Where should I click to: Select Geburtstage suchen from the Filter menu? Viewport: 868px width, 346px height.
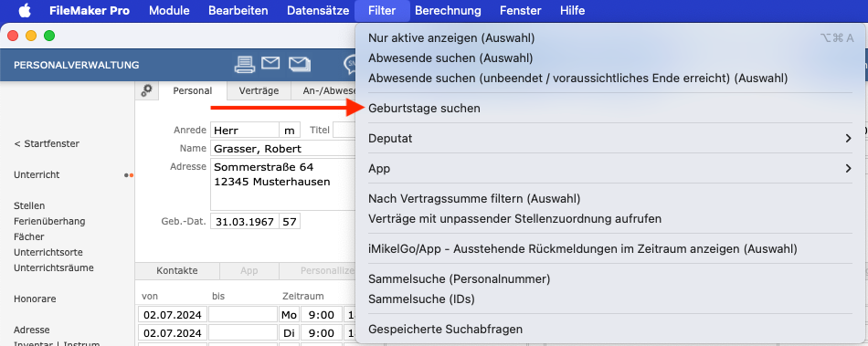point(610,109)
